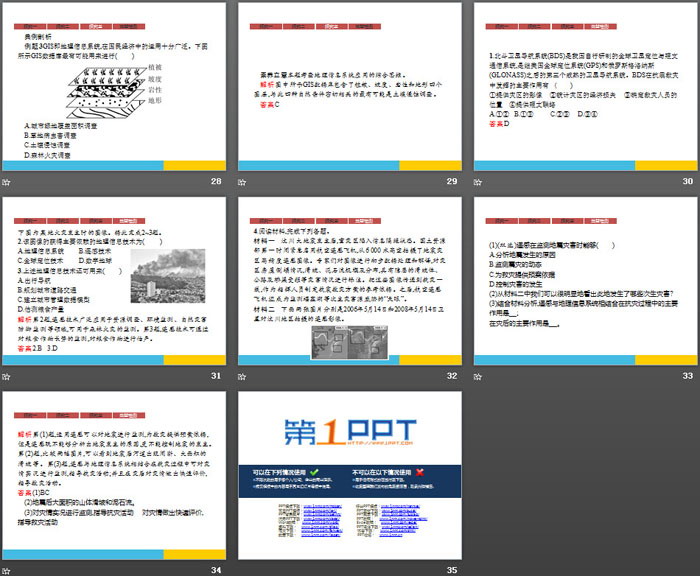The height and width of the screenshot is (576, 700).
Task: Select slide 29 showing answer C
Action: 350,87
